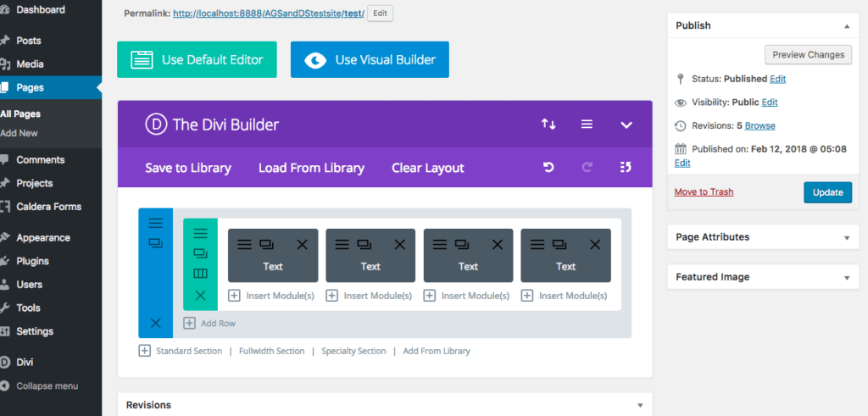The image size is (868, 416).
Task: Clone the fourth Text module
Action: coord(559,244)
